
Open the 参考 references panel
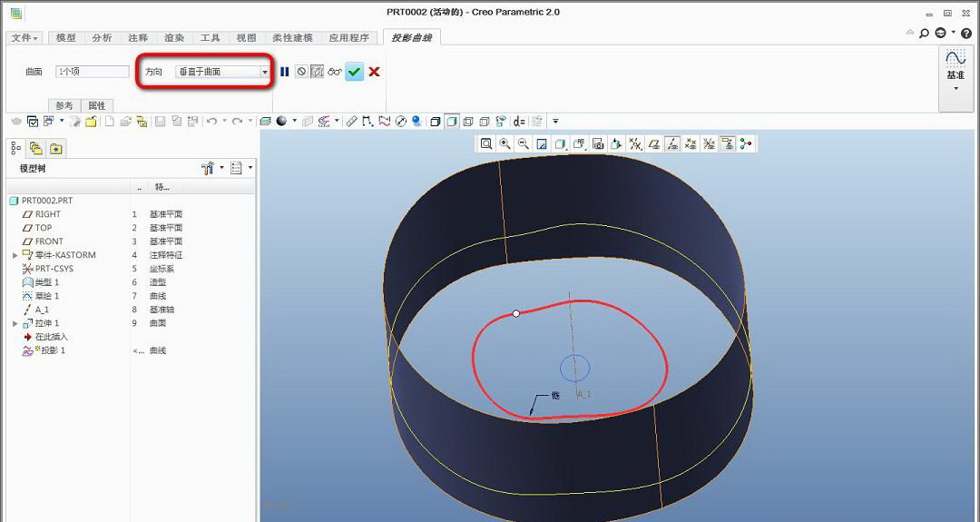click(64, 105)
